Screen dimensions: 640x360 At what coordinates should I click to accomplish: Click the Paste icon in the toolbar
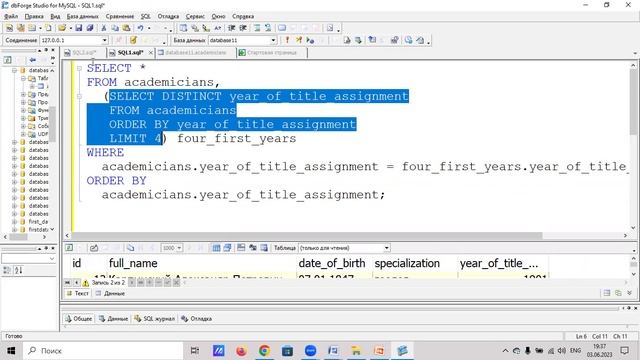coord(126,28)
